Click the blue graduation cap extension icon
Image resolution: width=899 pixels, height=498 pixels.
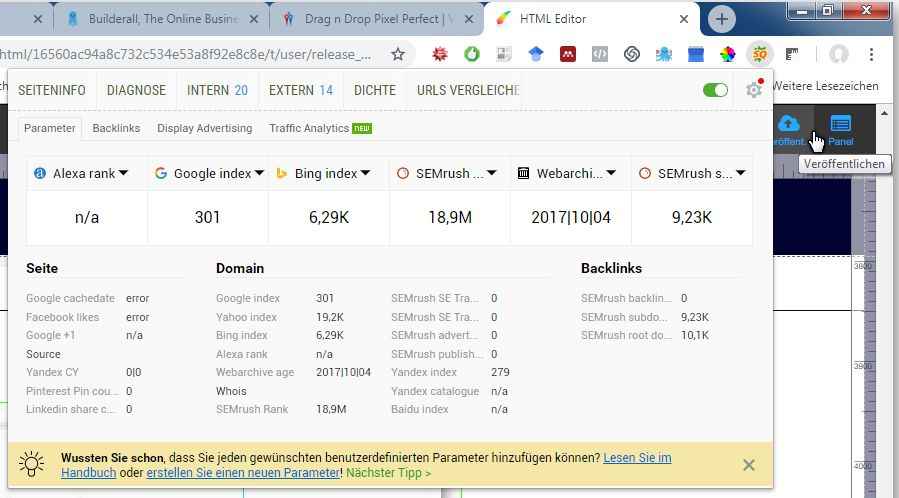coord(536,54)
